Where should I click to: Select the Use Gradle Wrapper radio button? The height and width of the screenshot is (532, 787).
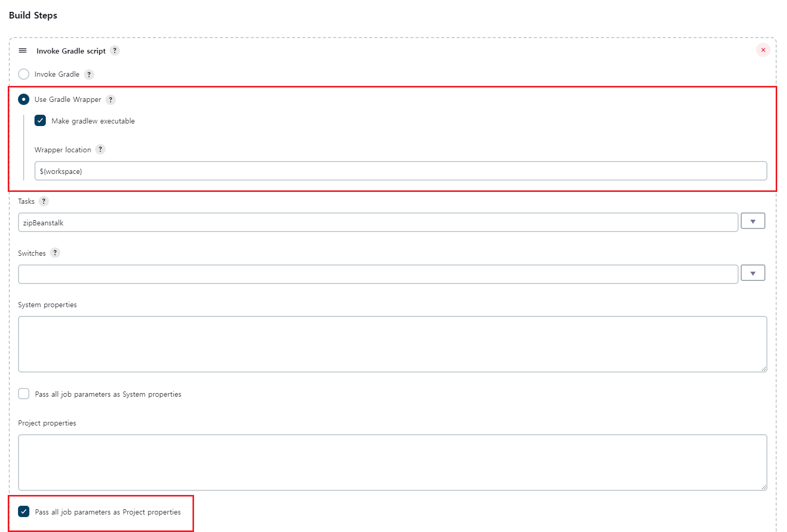24,99
